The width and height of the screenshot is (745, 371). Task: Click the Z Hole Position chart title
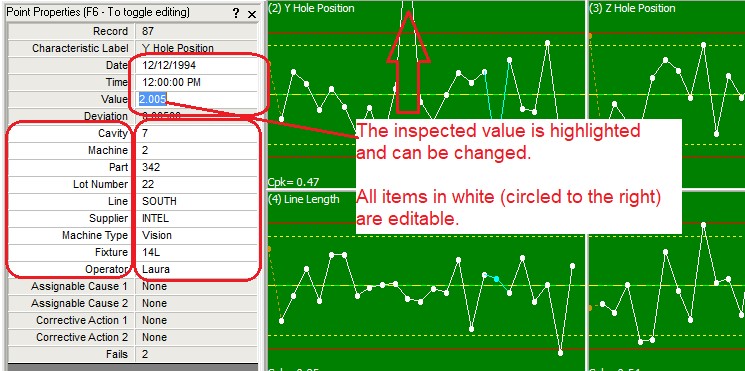click(x=632, y=9)
